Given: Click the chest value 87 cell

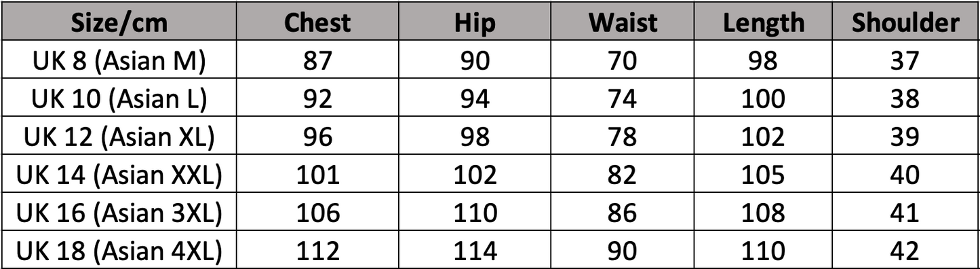Looking at the screenshot, I should coord(317,60).
